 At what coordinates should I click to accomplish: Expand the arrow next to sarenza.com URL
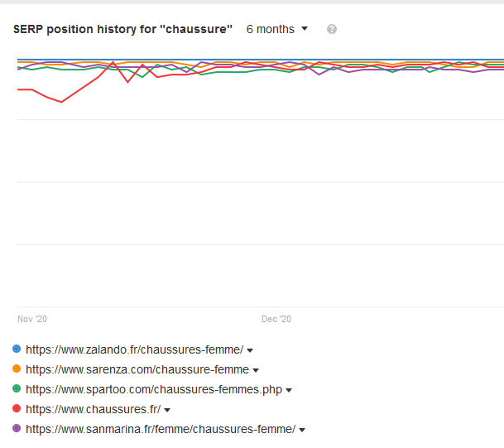(256, 370)
